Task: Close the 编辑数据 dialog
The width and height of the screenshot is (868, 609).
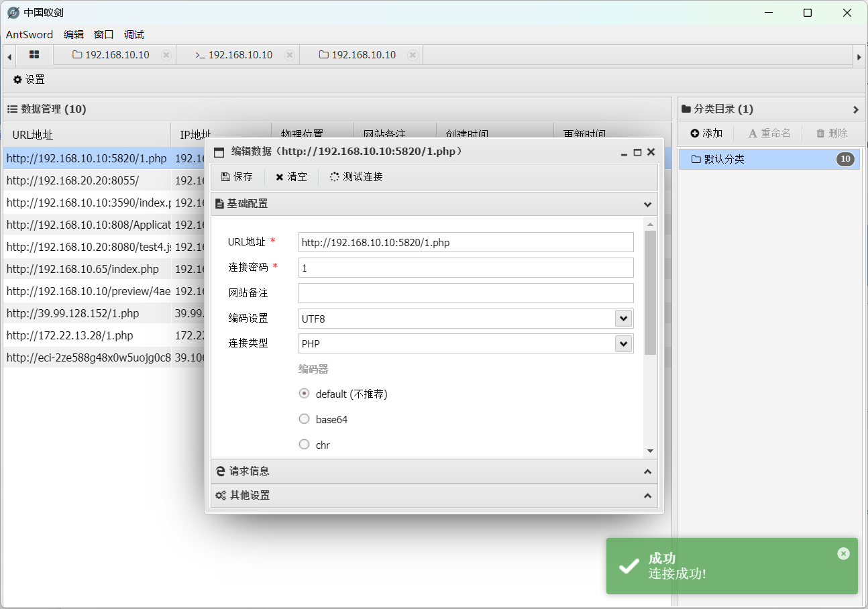Action: point(651,152)
